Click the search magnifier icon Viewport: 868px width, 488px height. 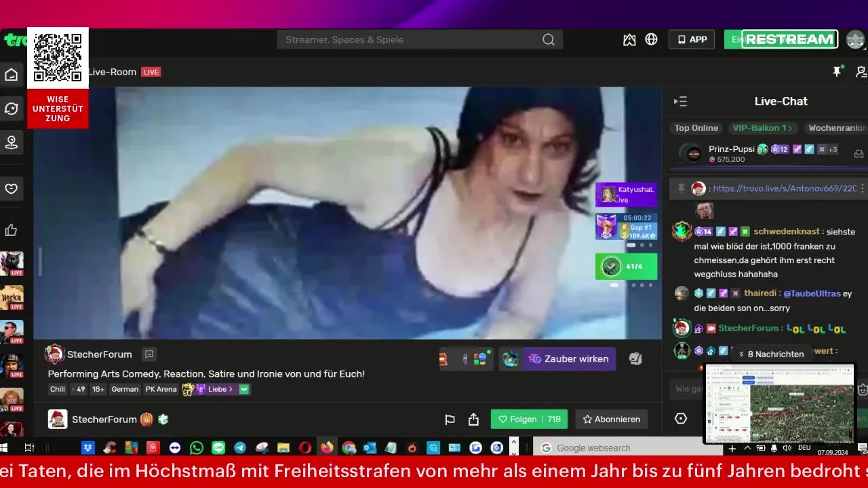point(549,39)
